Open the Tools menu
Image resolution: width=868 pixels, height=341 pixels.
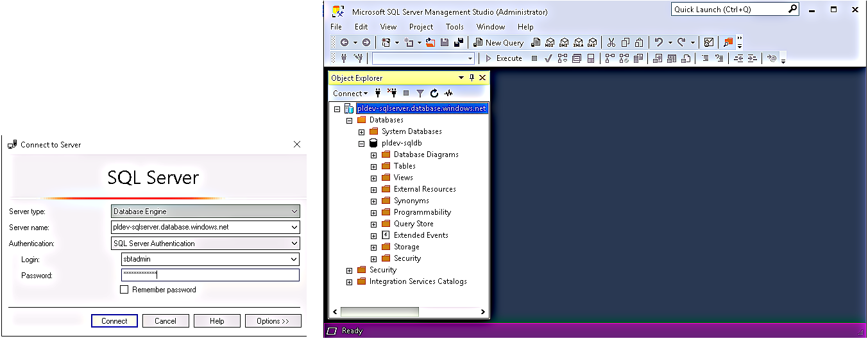(455, 27)
